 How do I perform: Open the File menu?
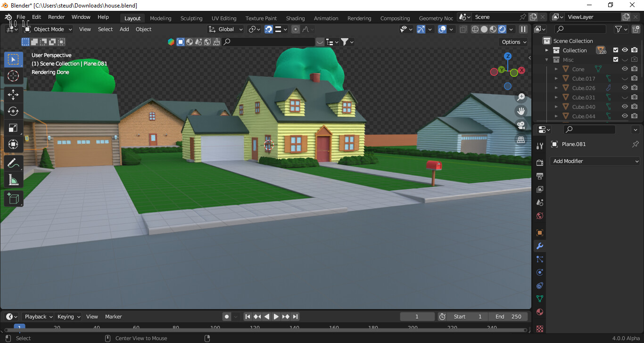point(21,17)
